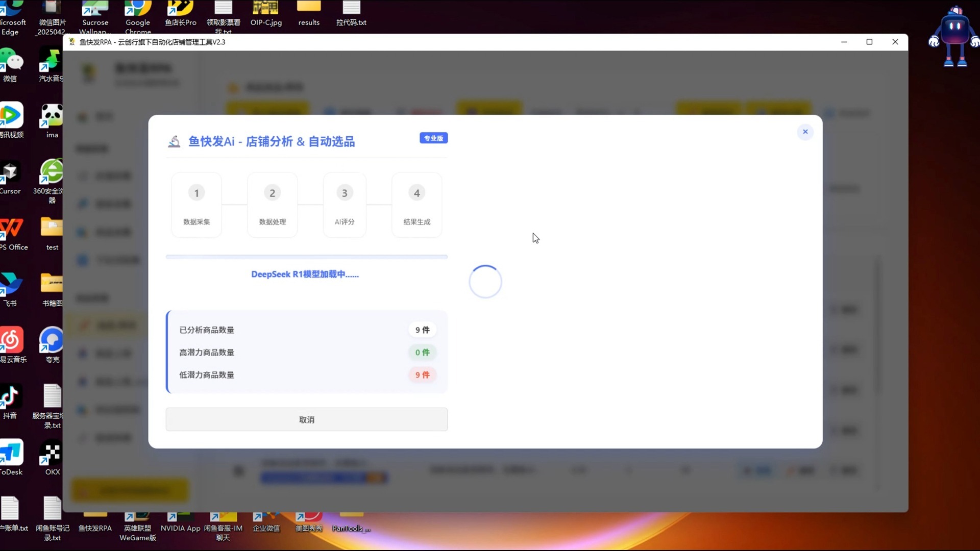Open 汽水音乐 desktop icon

[51, 65]
